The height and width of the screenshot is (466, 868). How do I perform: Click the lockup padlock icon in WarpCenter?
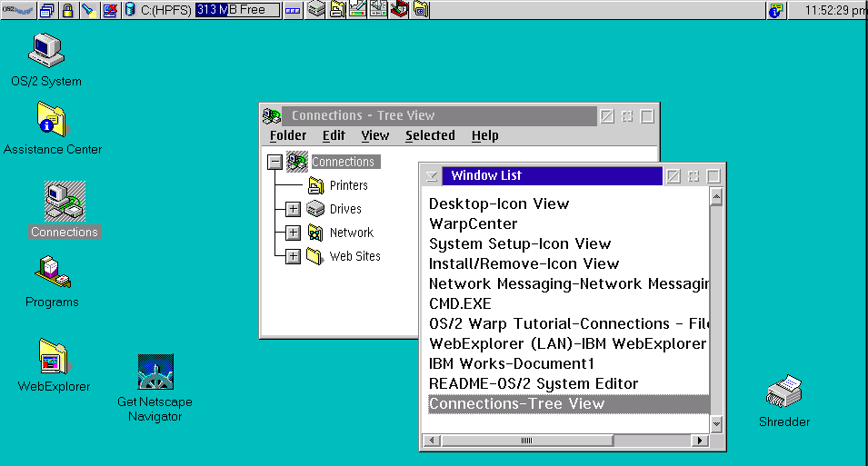pos(67,11)
